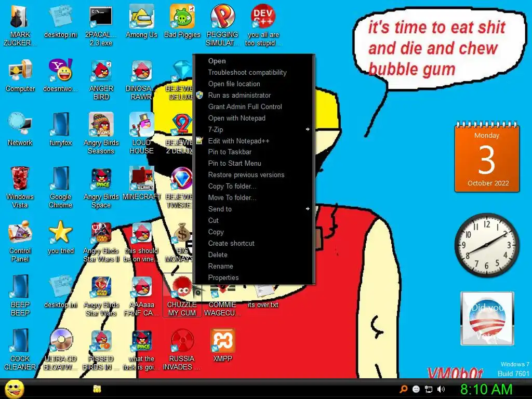This screenshot has width=532, height=399.
Task: Click the pinned folder icon on taskbar
Action: pyautogui.click(x=97, y=389)
